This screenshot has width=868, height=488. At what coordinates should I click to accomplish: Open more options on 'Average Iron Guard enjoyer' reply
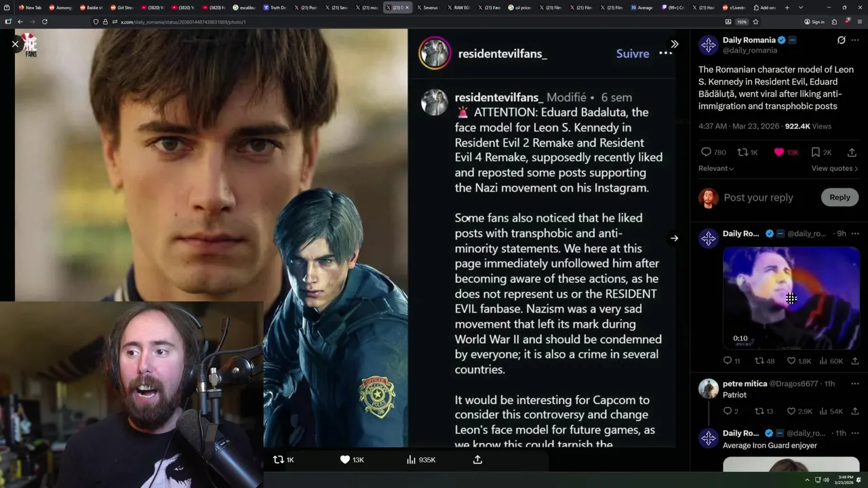(855, 433)
